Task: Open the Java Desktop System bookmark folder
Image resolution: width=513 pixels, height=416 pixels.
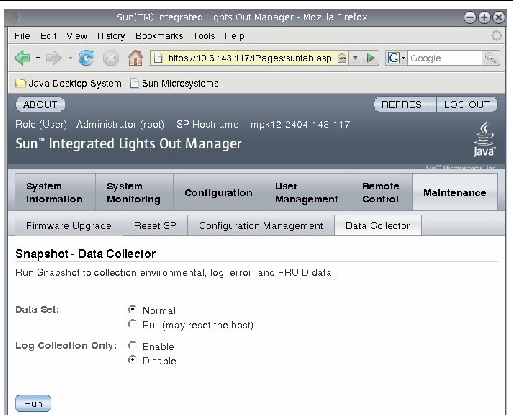Action: [x=68, y=83]
